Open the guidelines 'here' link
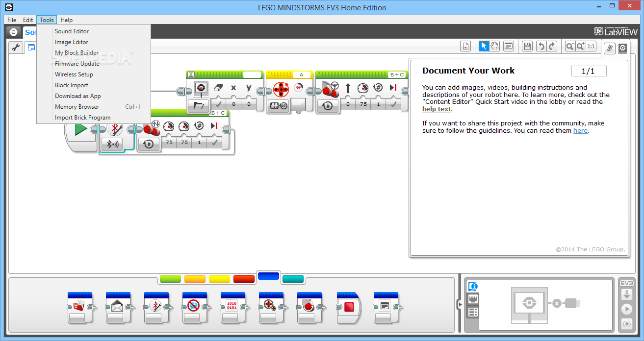 (x=580, y=131)
